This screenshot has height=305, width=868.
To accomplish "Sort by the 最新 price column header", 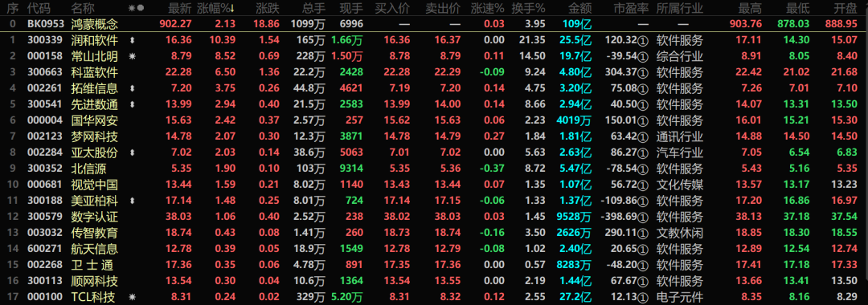I will point(179,8).
